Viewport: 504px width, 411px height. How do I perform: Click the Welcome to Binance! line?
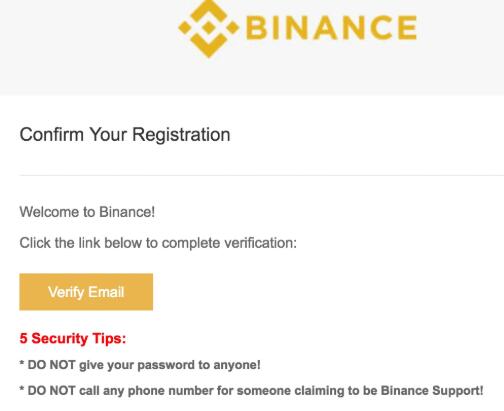pos(87,212)
